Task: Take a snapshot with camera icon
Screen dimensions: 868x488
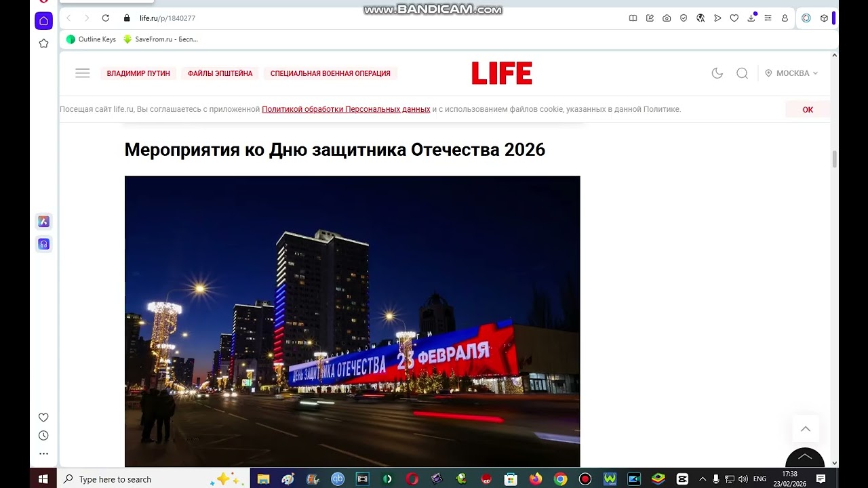Action: click(x=667, y=18)
